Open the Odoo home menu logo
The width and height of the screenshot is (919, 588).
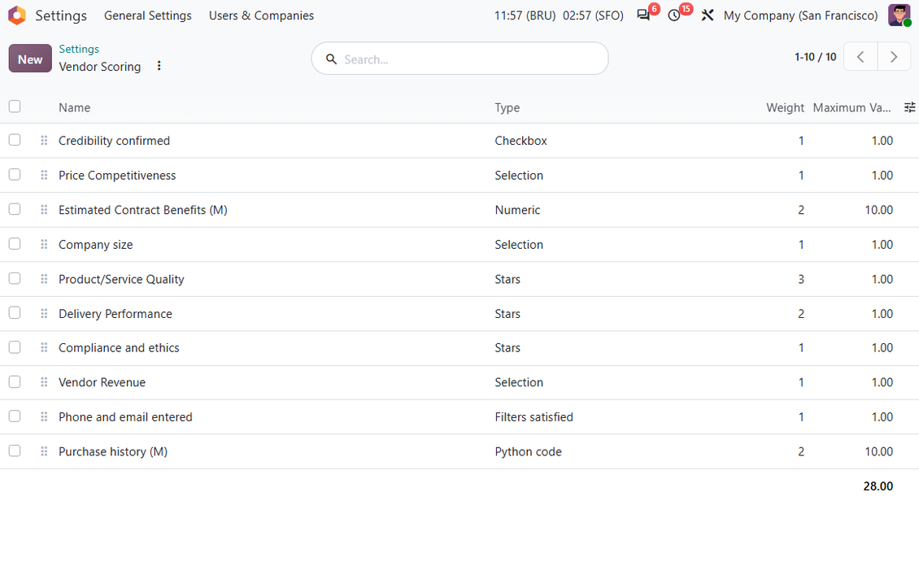pos(17,15)
